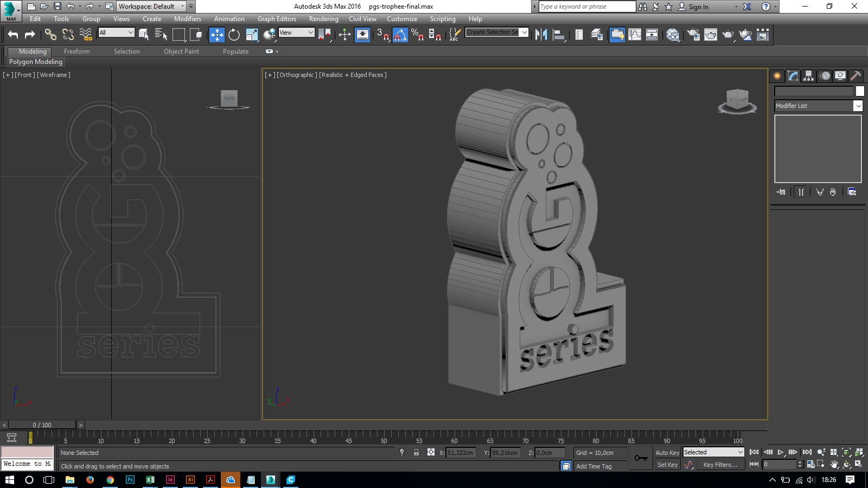This screenshot has height=488, width=868.
Task: Select the Select and Link tool
Action: coord(50,35)
